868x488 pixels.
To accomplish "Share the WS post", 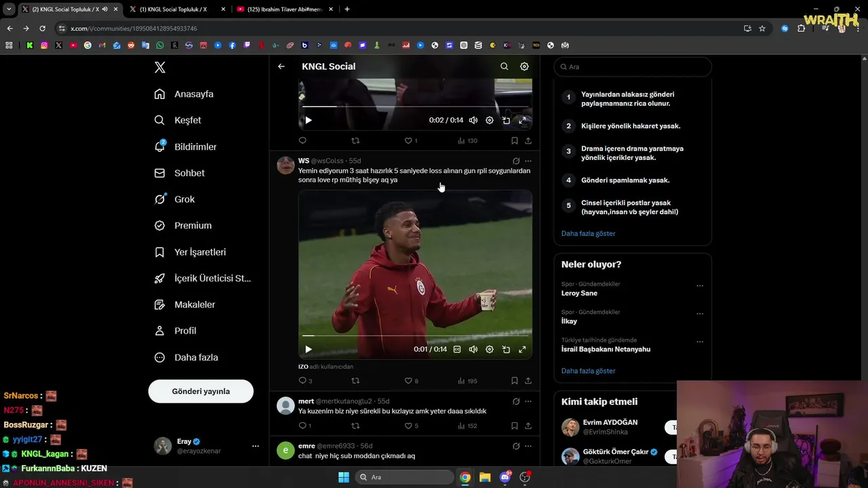I will coord(528,381).
